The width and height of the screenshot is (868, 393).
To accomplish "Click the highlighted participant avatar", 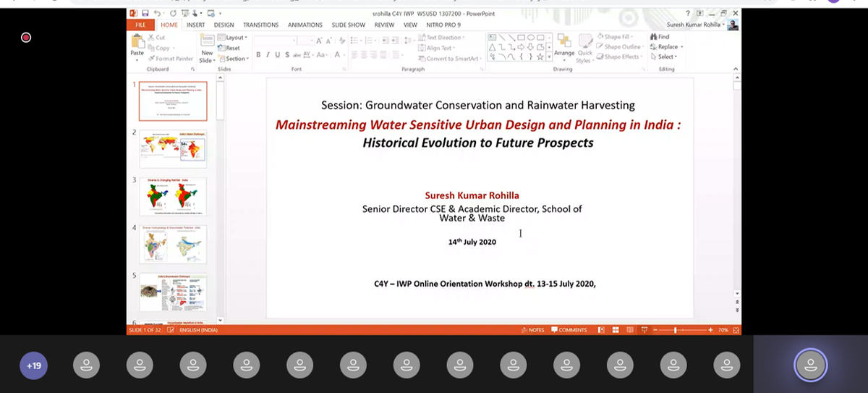I will (810, 365).
